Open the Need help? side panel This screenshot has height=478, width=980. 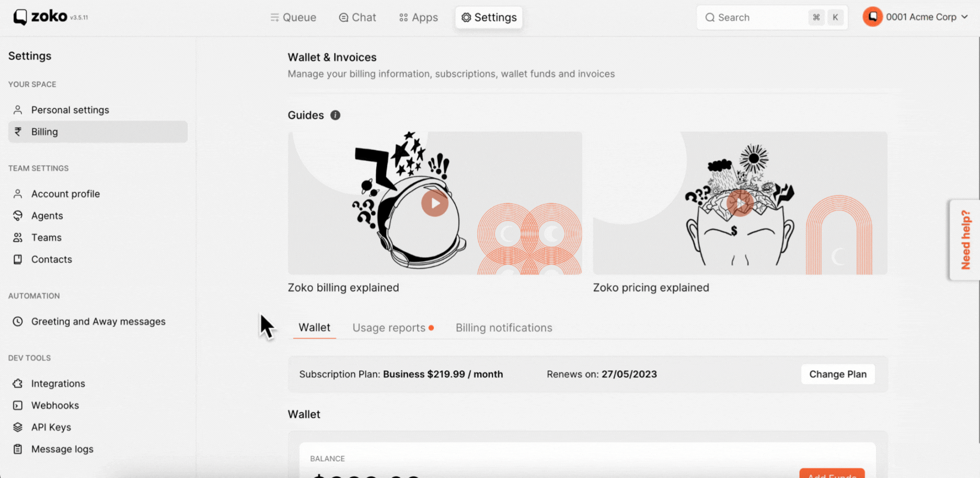point(965,240)
